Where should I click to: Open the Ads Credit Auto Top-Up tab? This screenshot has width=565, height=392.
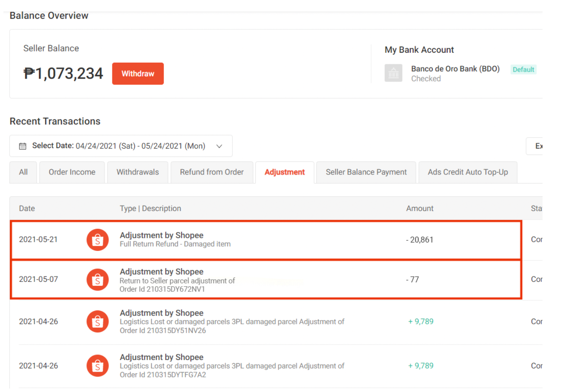(468, 172)
